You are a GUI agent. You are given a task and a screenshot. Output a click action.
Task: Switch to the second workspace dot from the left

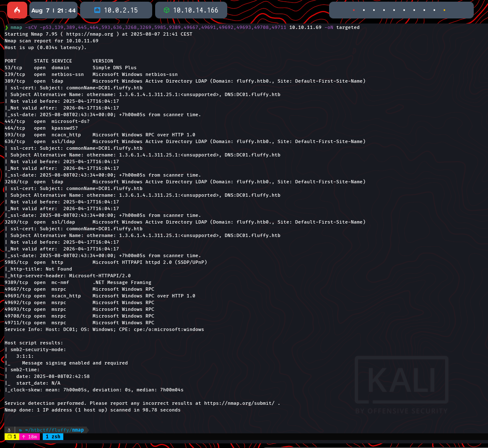(x=363, y=10)
